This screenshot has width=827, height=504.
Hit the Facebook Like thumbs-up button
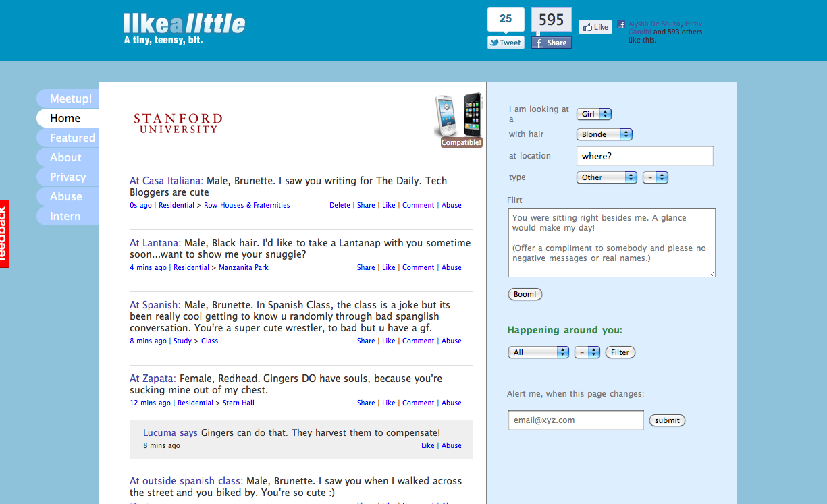595,27
